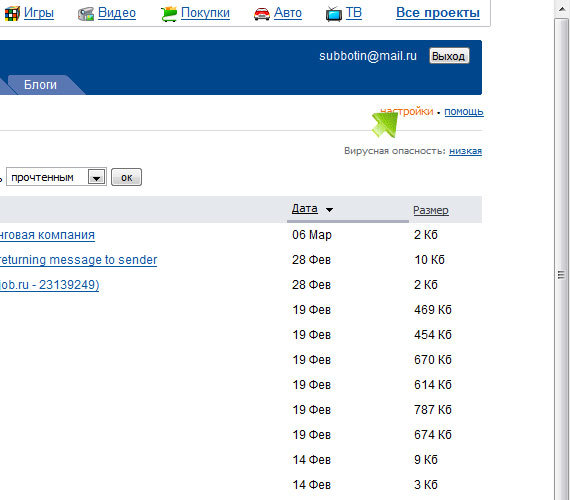Click the shopping cart Покупки icon
Image resolution: width=570 pixels, height=500 pixels.
point(169,14)
